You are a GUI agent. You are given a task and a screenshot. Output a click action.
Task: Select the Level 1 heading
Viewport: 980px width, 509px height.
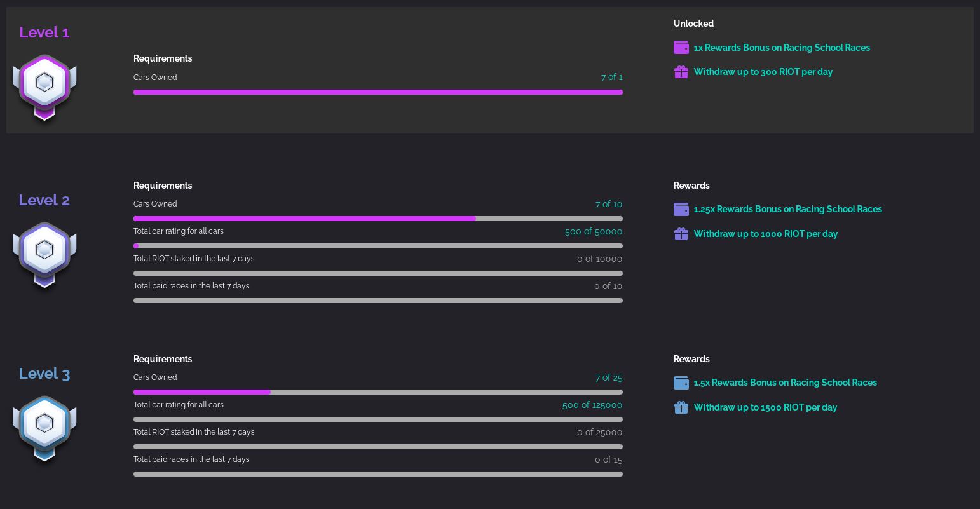point(44,32)
